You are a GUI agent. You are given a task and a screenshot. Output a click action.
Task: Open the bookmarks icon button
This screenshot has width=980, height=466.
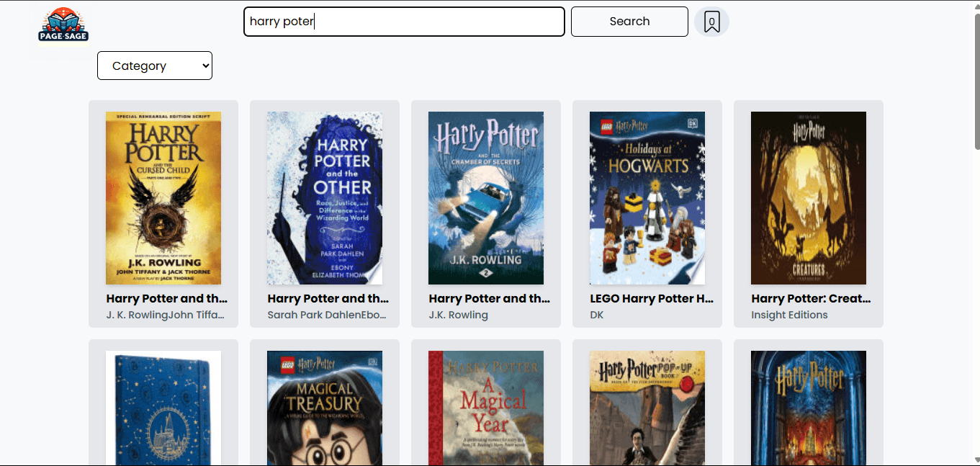(711, 22)
